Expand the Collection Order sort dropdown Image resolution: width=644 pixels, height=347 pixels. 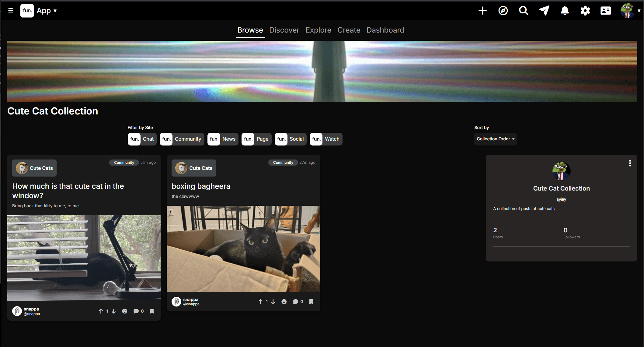tap(495, 139)
